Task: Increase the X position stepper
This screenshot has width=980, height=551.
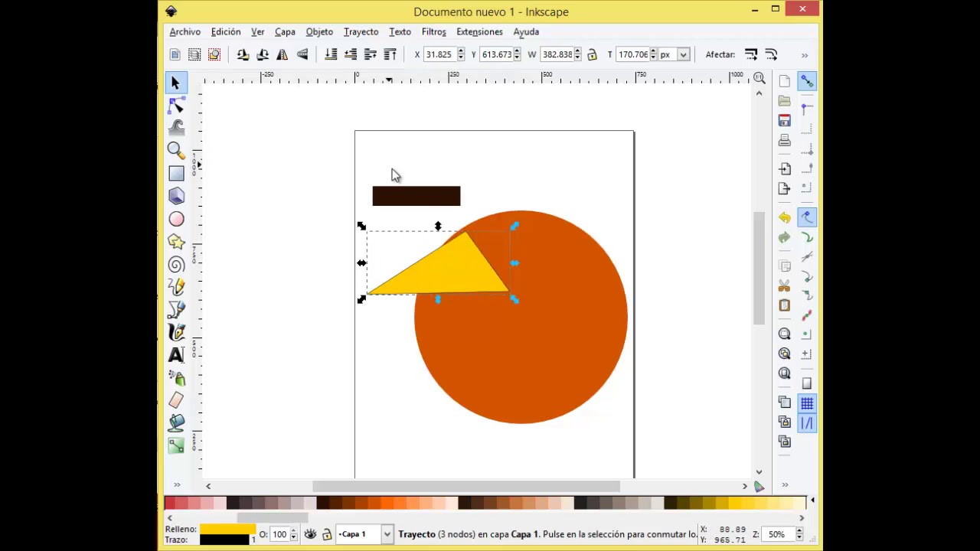Action: [461, 51]
